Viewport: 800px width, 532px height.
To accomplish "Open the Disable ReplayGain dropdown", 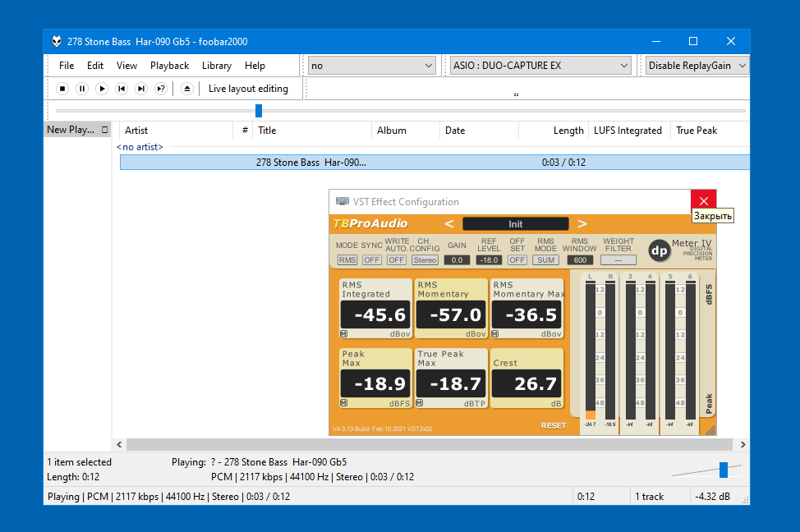I will [x=697, y=66].
